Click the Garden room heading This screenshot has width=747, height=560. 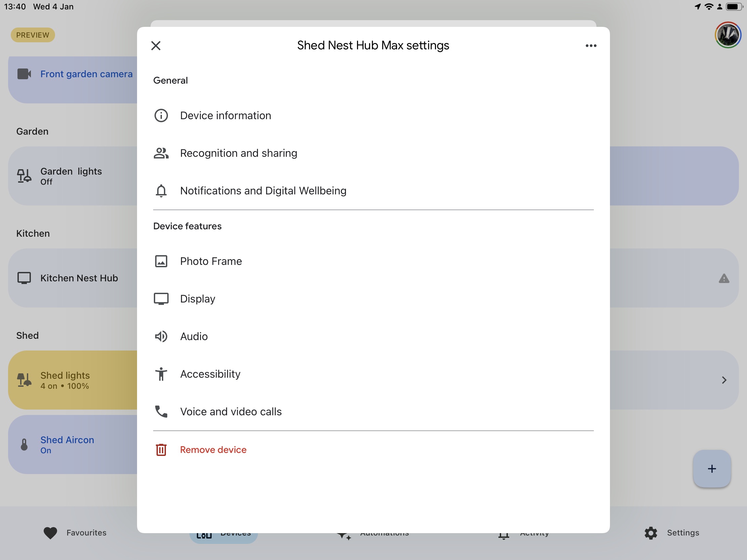[x=33, y=131]
